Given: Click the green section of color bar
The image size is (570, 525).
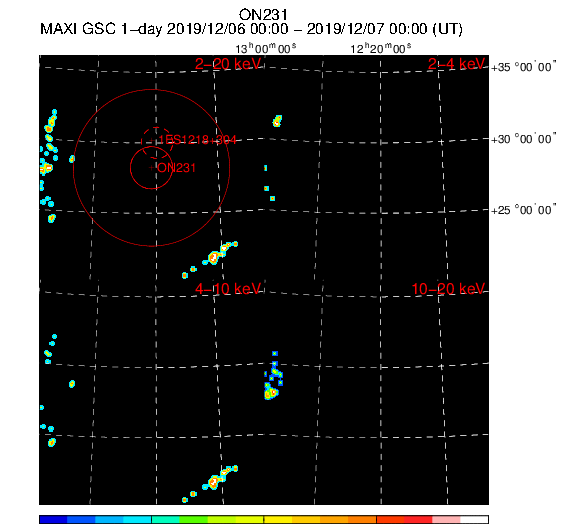Looking at the screenshot, I should [x=193, y=519].
